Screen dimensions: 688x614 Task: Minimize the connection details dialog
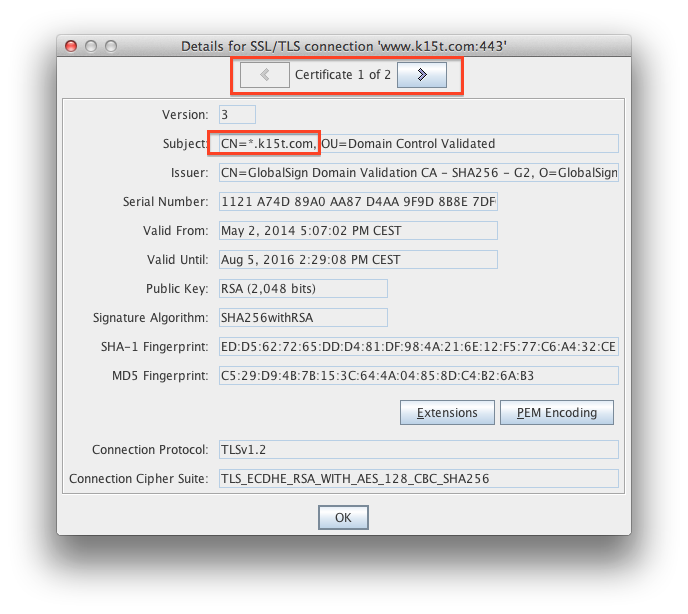point(91,46)
